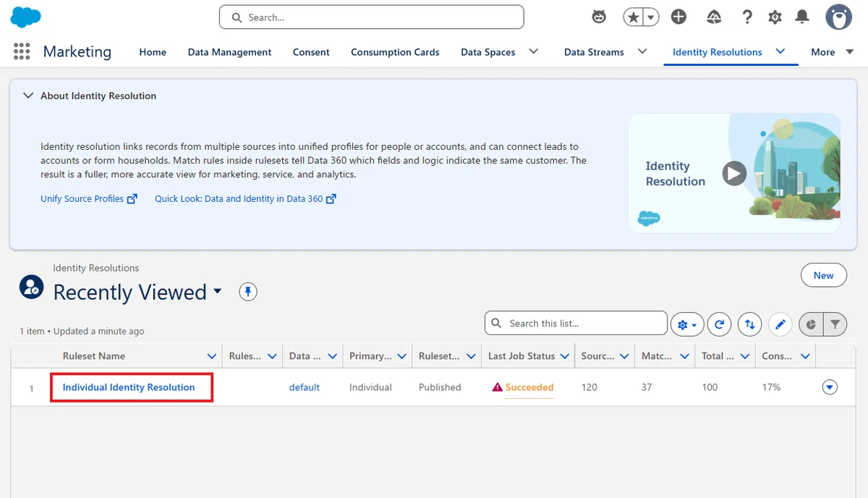
Task: Open the Help question mark icon
Action: point(747,17)
